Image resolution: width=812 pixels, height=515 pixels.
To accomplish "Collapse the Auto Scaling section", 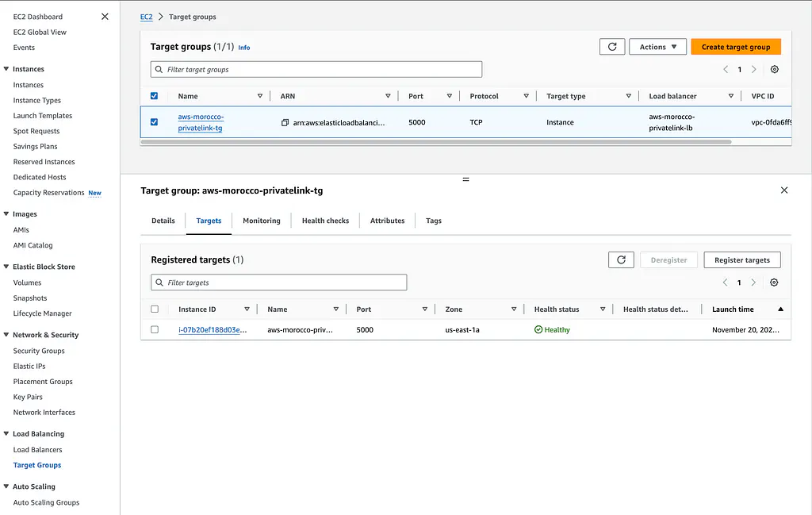I will tap(6, 486).
